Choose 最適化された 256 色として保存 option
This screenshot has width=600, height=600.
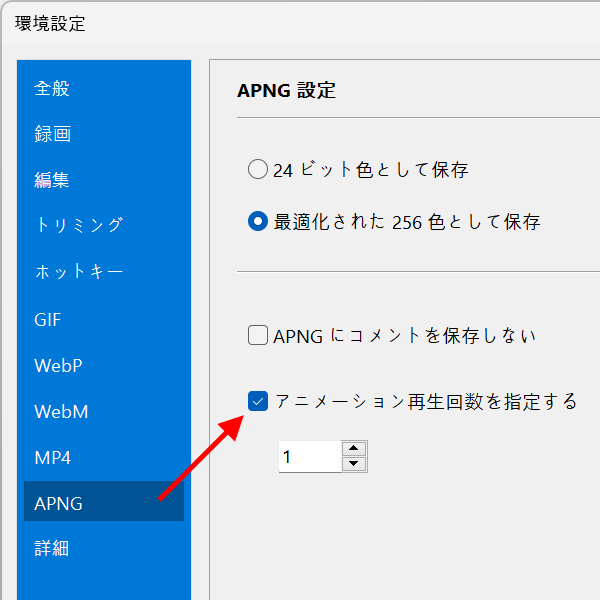tap(258, 221)
